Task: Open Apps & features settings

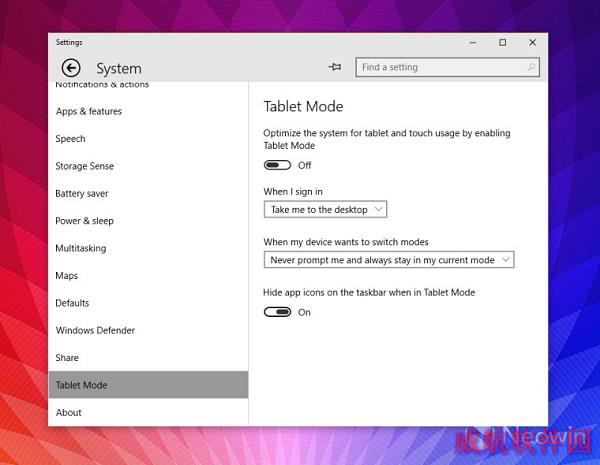Action: tap(148, 111)
